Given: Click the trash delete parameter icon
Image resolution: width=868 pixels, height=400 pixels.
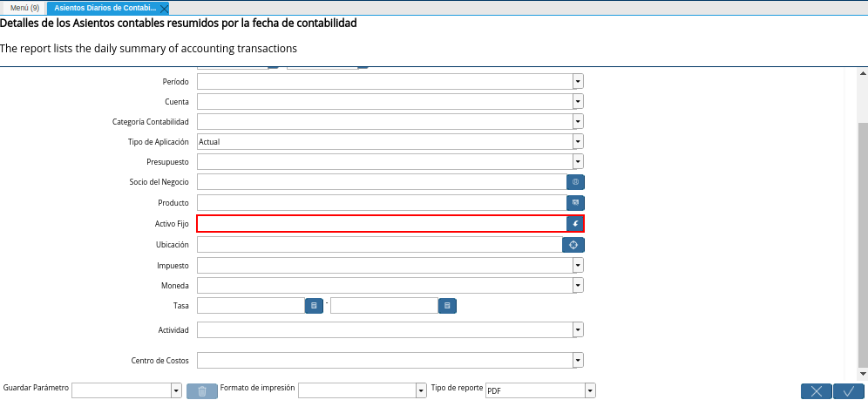Looking at the screenshot, I should (202, 390).
